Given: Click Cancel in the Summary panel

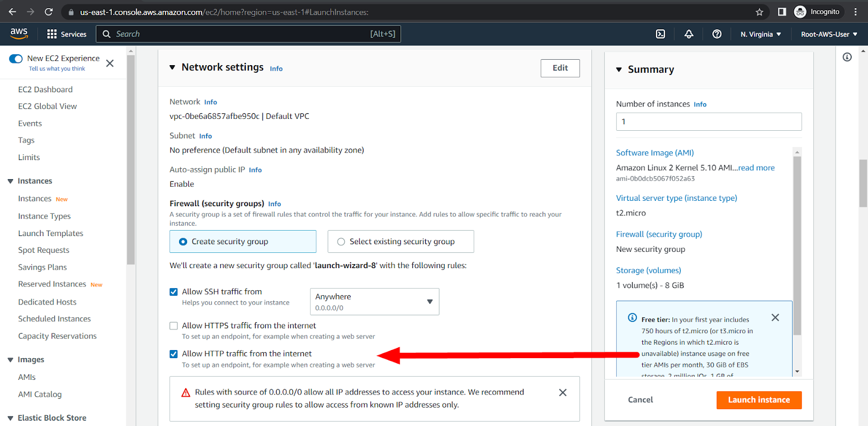Looking at the screenshot, I should point(640,400).
